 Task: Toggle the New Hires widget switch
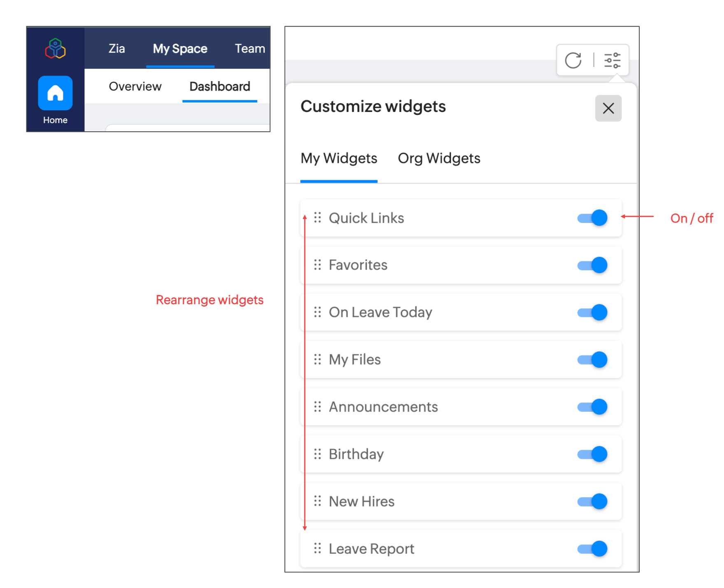592,502
